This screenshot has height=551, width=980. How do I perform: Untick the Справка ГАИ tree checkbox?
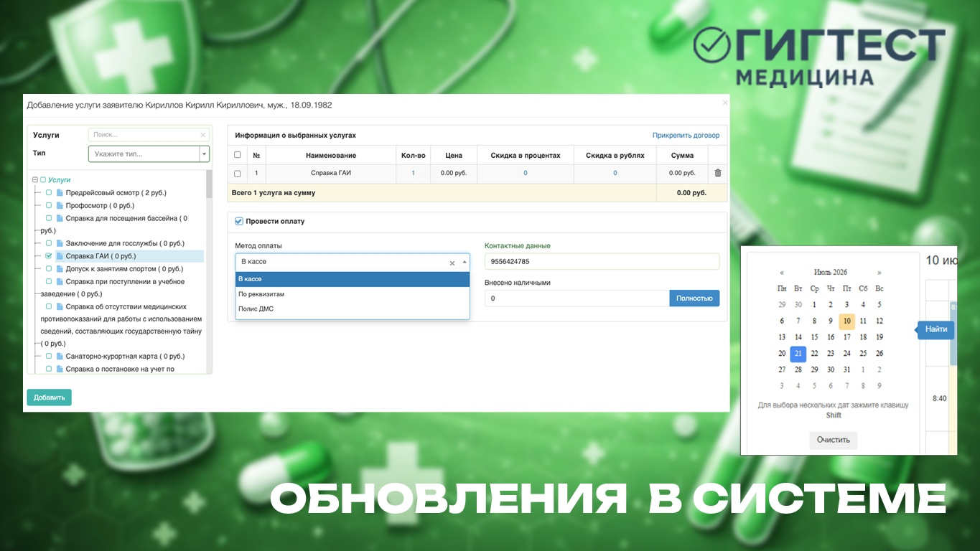[x=49, y=256]
